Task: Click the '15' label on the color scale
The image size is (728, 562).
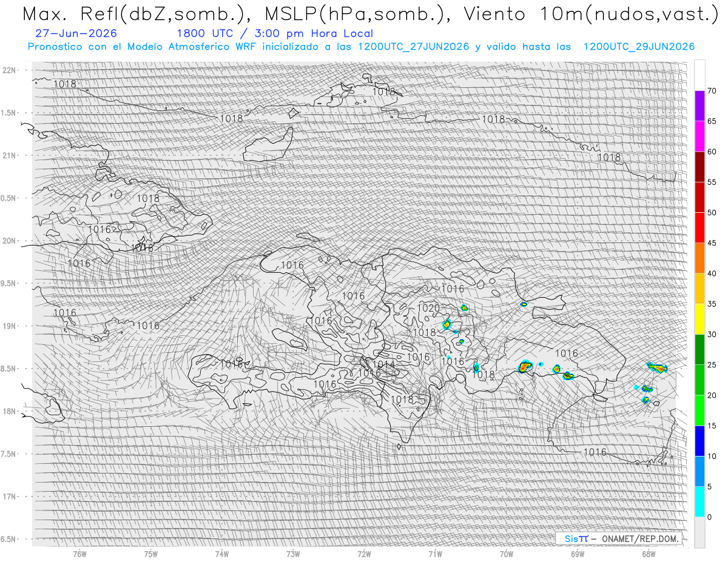Action: point(712,426)
